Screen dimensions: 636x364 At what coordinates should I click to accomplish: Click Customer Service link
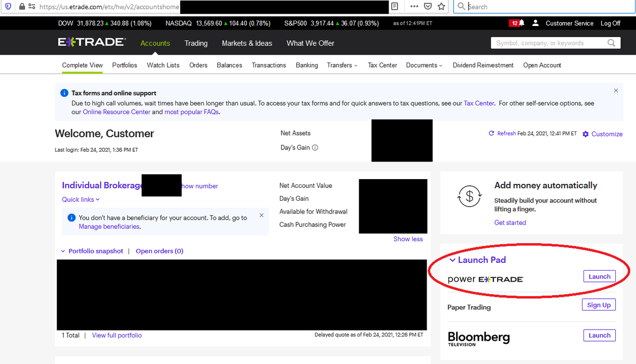point(570,23)
